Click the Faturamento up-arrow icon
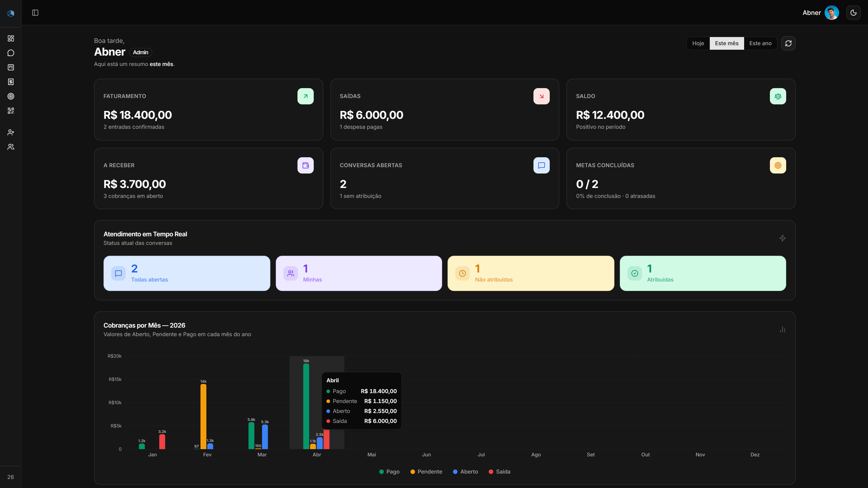 tap(305, 96)
